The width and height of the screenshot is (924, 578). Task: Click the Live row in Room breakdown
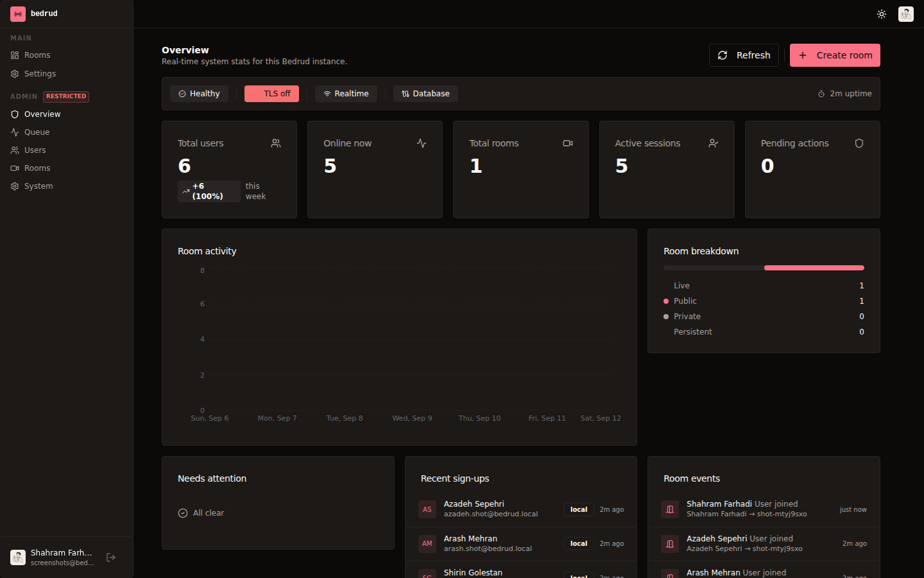764,286
